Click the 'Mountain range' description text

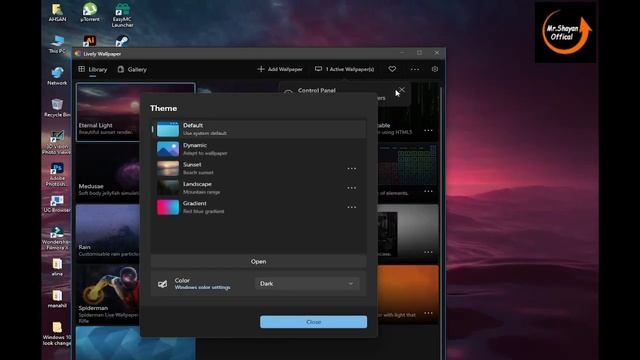click(x=202, y=192)
